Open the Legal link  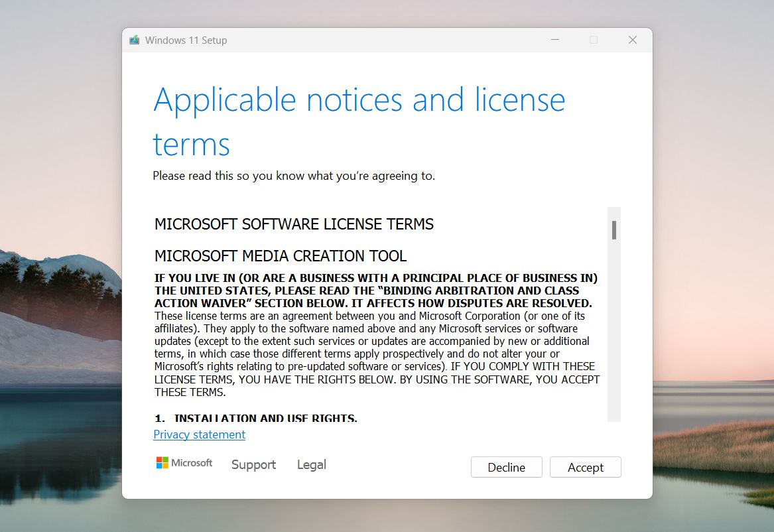pos(312,464)
